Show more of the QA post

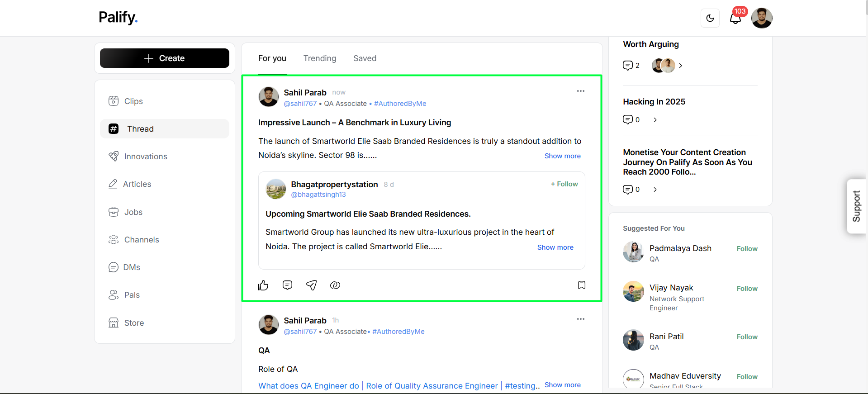pos(563,385)
